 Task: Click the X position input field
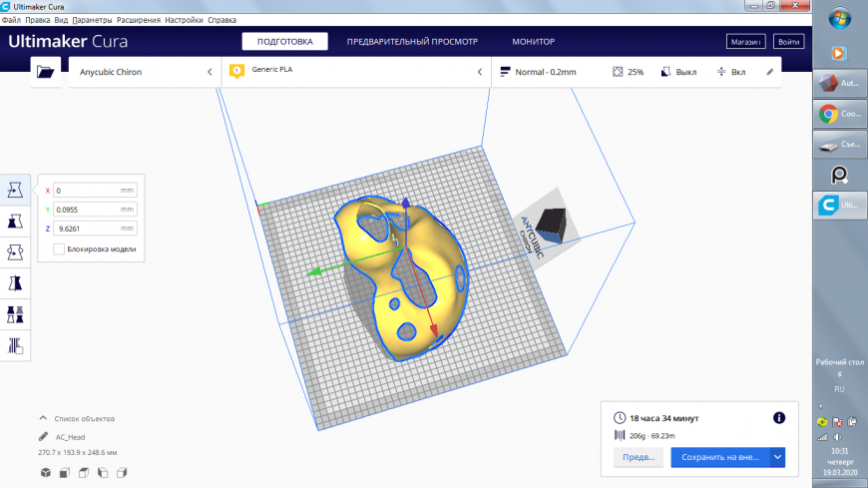pyautogui.click(x=95, y=190)
